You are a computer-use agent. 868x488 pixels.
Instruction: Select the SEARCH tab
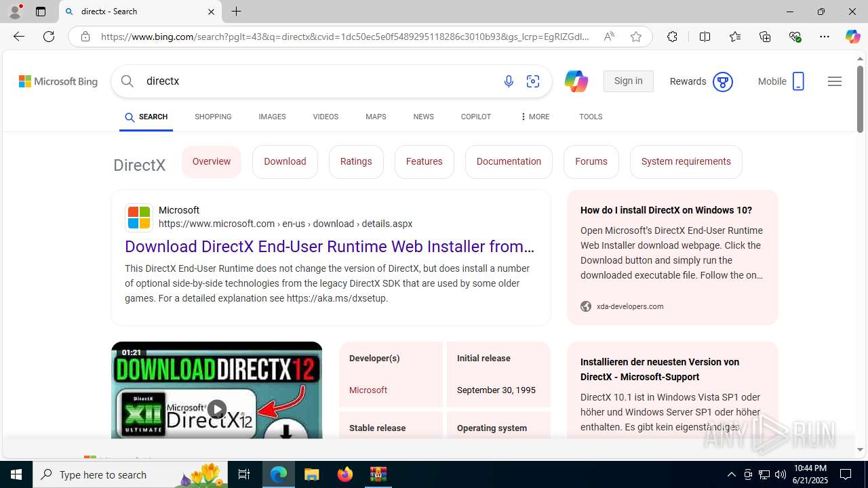point(146,117)
